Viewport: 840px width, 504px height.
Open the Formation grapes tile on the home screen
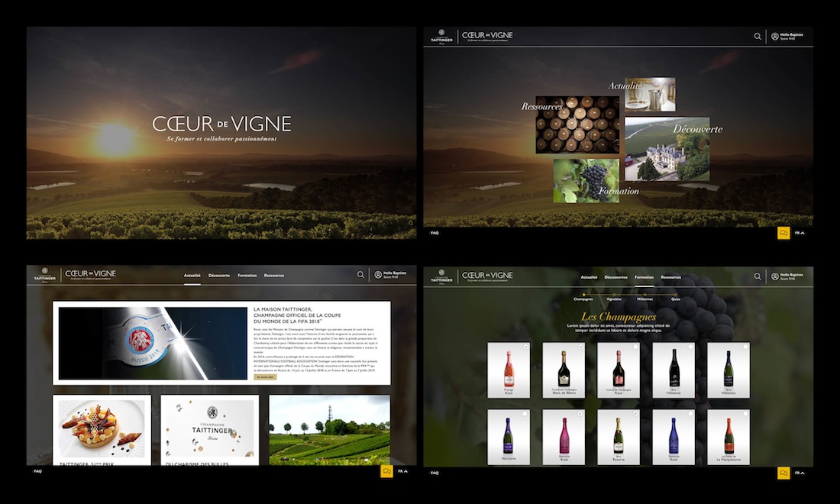586,180
